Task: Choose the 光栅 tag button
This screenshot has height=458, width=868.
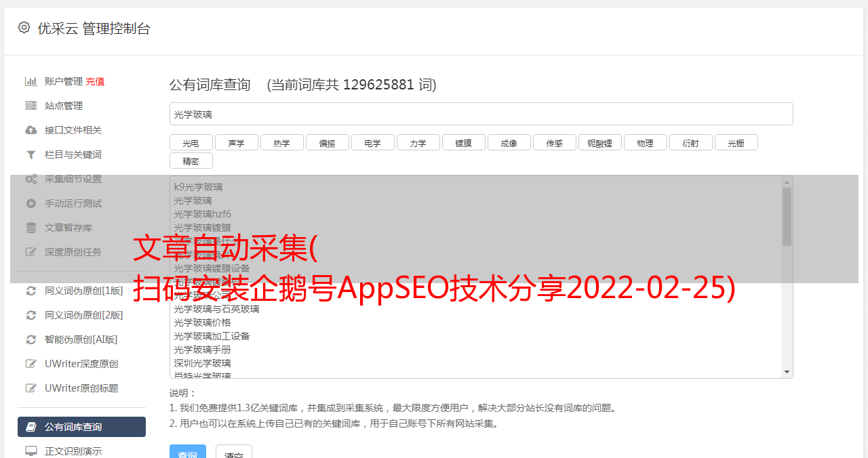Action: pyautogui.click(x=736, y=143)
